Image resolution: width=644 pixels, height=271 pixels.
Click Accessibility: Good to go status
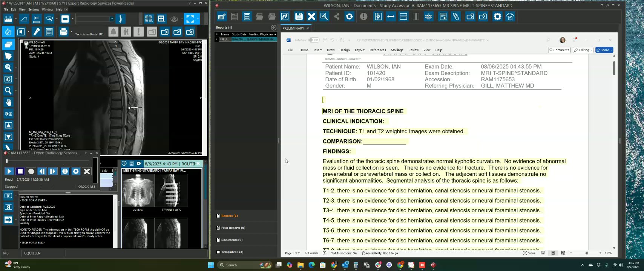tap(380, 253)
